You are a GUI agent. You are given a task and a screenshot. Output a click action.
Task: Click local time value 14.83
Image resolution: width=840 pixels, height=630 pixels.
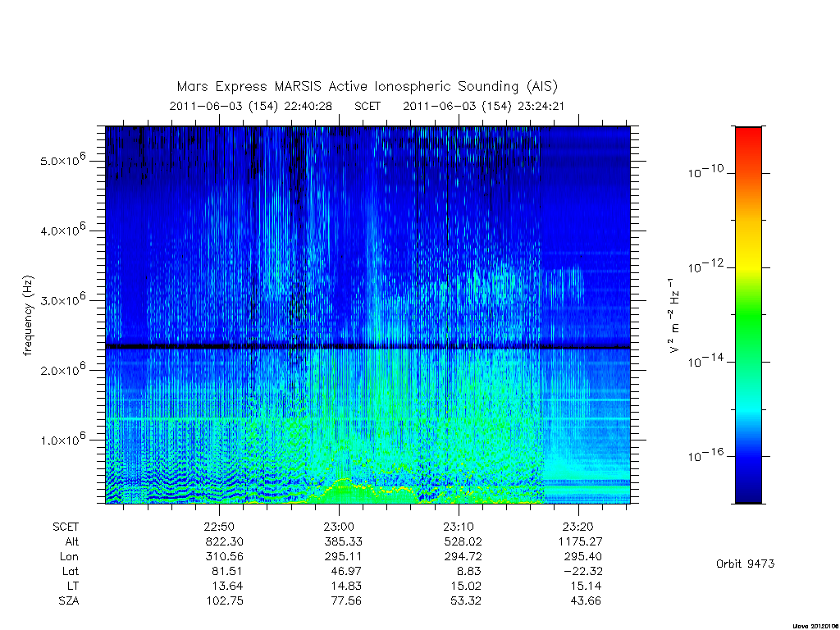click(x=347, y=586)
